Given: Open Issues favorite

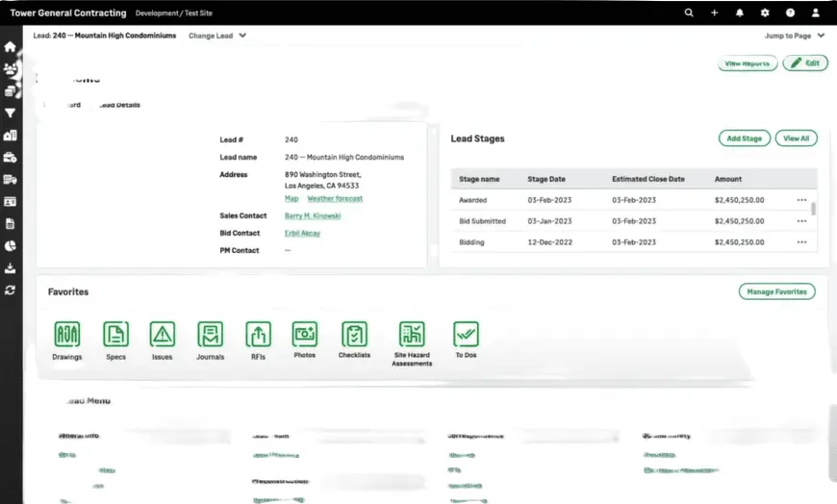Looking at the screenshot, I should pyautogui.click(x=163, y=340).
